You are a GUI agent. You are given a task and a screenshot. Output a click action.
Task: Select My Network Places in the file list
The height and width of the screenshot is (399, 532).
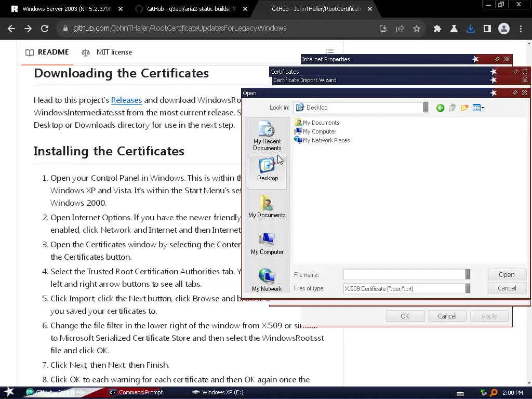point(322,140)
